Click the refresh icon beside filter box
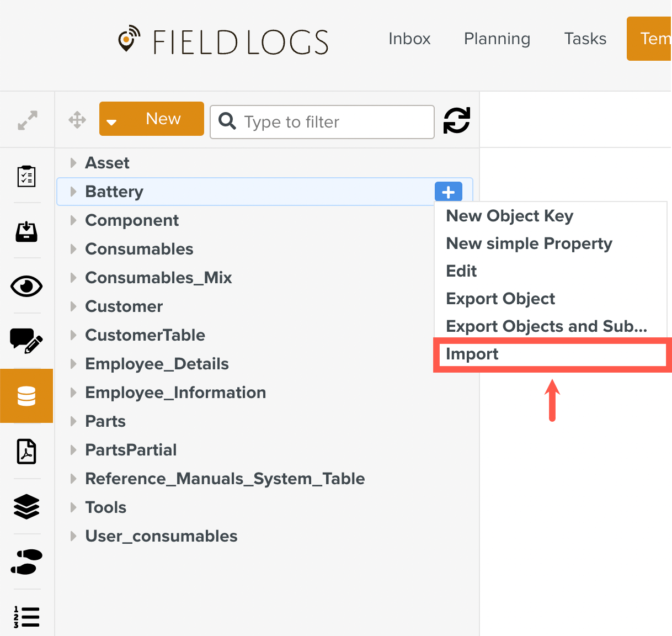 [456, 120]
